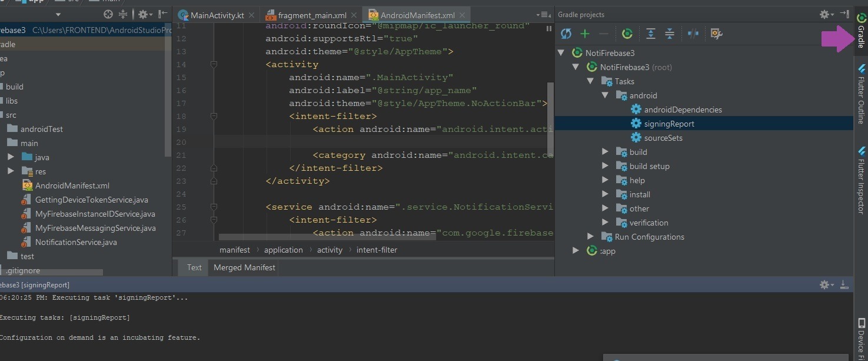Open MyFirebaseMessagingService.java file
Image resolution: width=868 pixels, height=361 pixels.
95,228
